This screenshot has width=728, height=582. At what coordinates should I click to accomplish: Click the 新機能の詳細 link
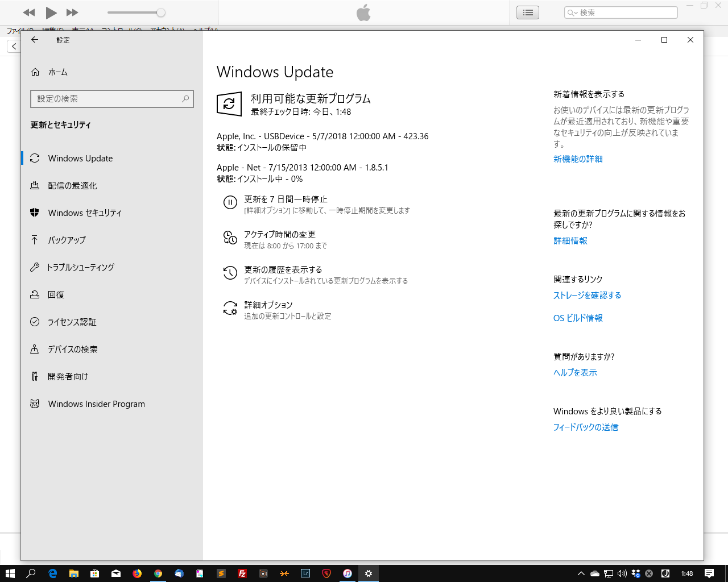[578, 159]
